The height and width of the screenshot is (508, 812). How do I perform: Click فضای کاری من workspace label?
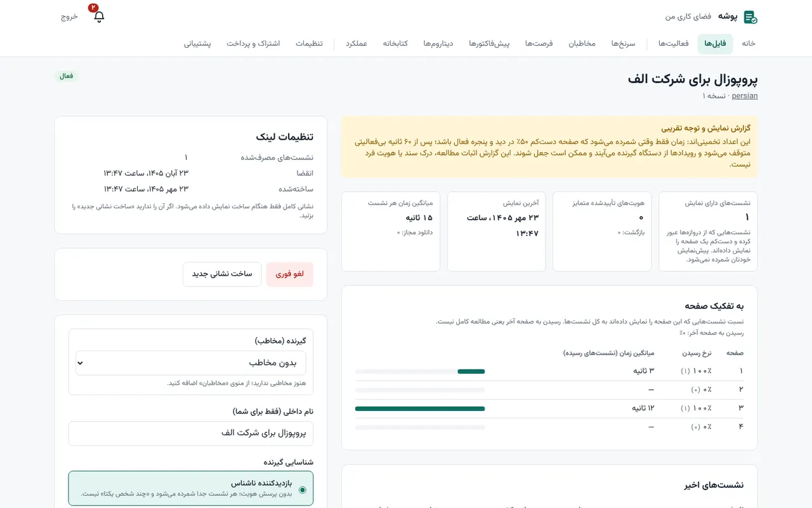[688, 17]
